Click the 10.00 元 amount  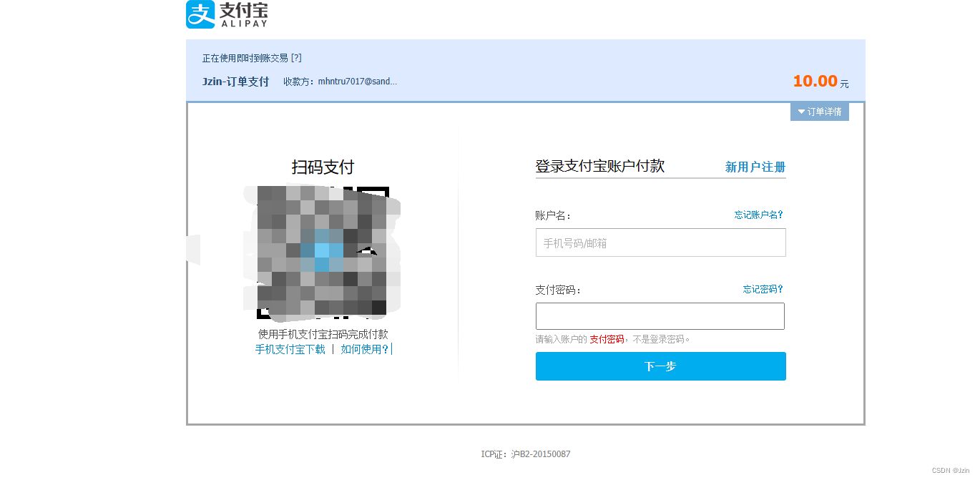point(820,82)
